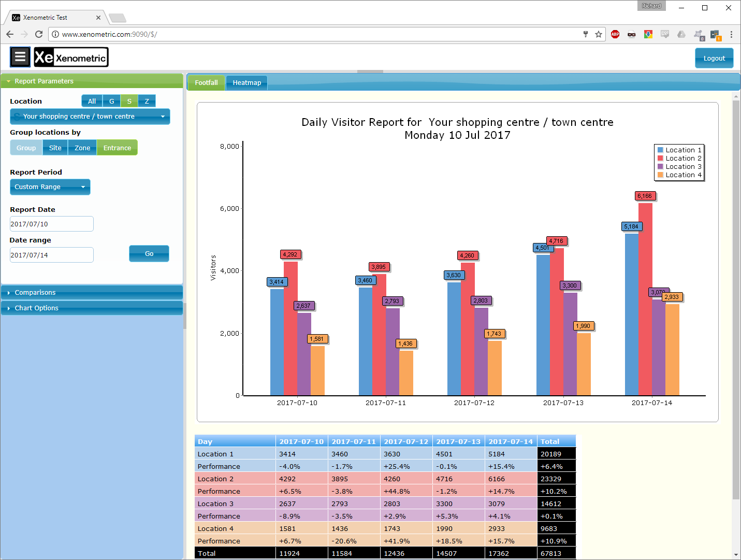Click the 2017-07-12 table column header

tap(406, 441)
